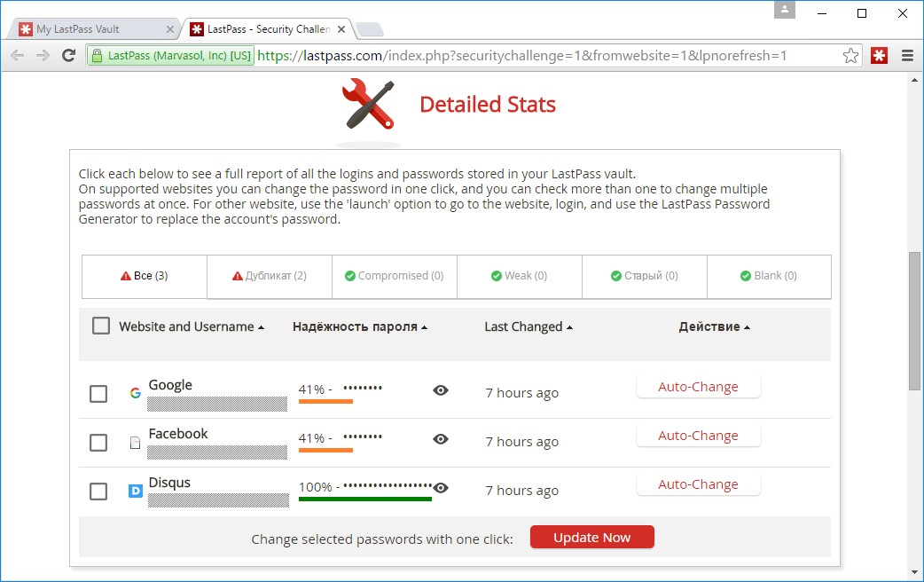The image size is (924, 582).
Task: Select the checkbox for the Google entry
Action: 98,393
